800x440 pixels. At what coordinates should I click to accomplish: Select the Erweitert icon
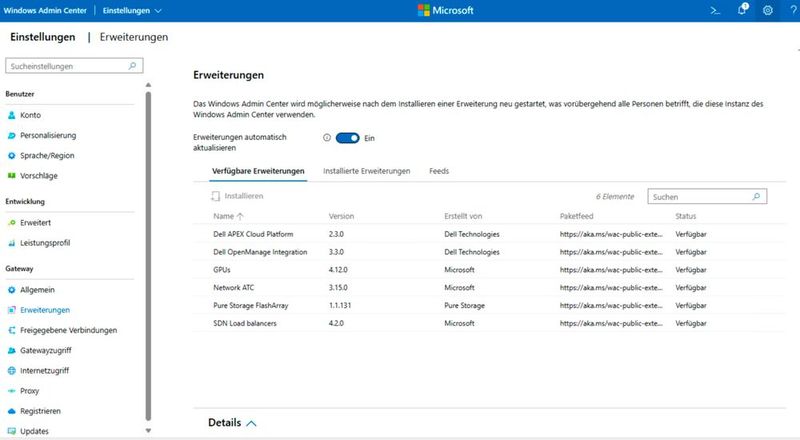[x=12, y=223]
